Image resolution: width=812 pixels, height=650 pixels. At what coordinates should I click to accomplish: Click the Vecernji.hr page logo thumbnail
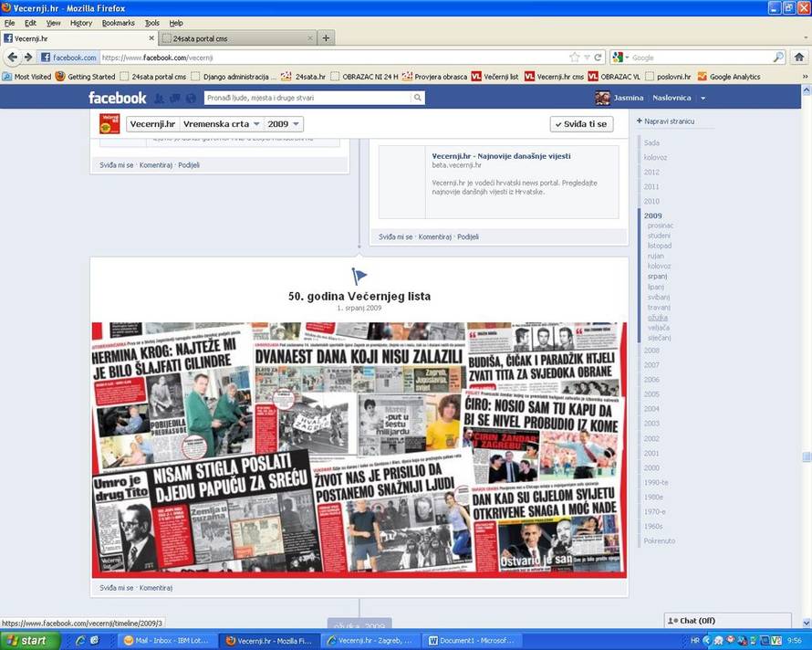pos(109,123)
